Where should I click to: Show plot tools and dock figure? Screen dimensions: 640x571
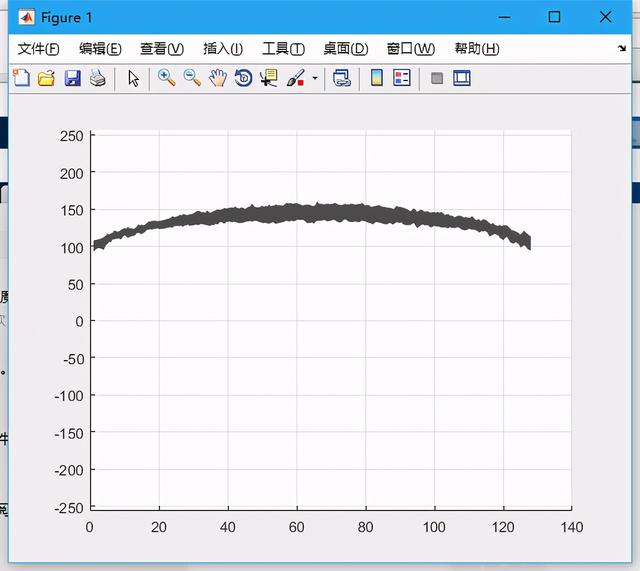tap(462, 78)
